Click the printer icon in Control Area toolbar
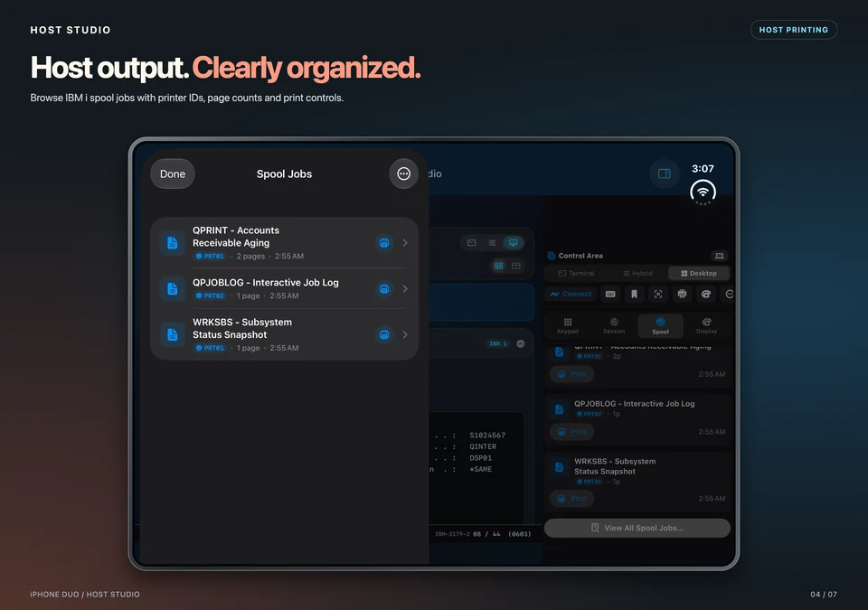Viewport: 868px width, 610px height. 682,294
